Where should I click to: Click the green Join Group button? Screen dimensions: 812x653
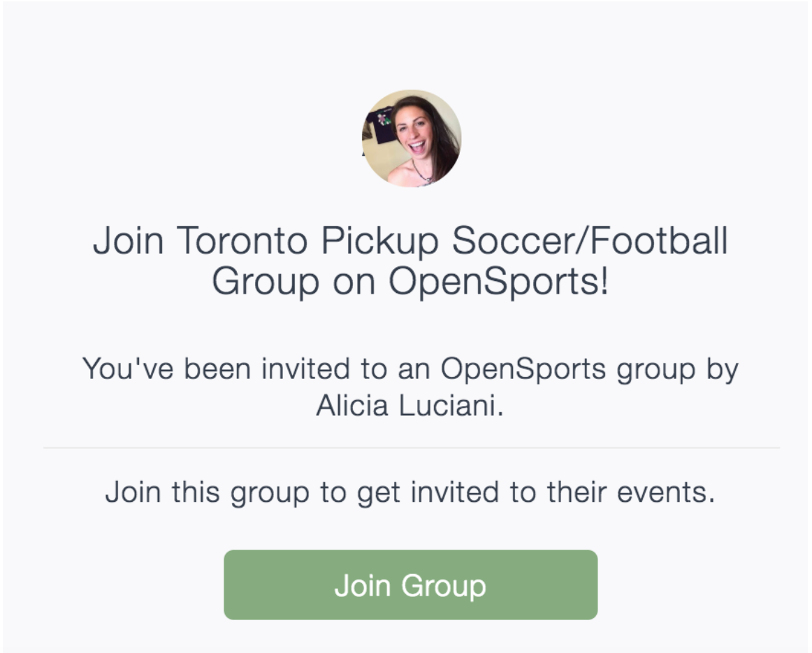point(410,584)
